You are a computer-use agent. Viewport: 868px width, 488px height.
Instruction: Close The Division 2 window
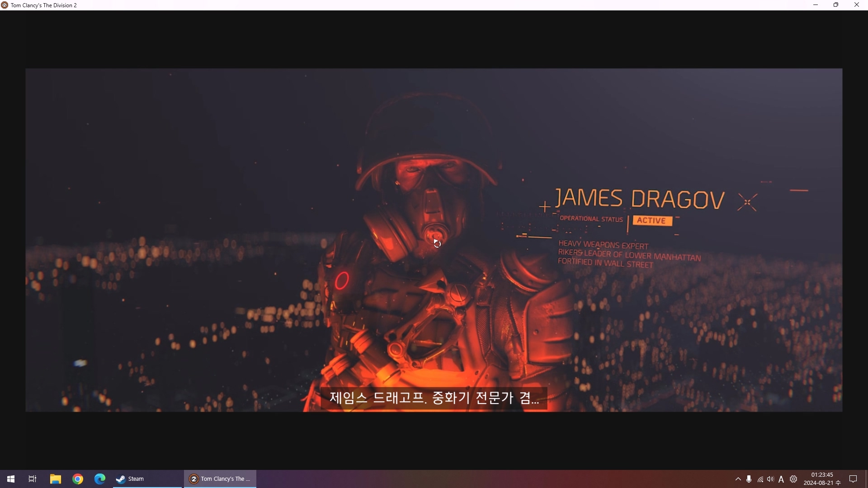coord(857,5)
